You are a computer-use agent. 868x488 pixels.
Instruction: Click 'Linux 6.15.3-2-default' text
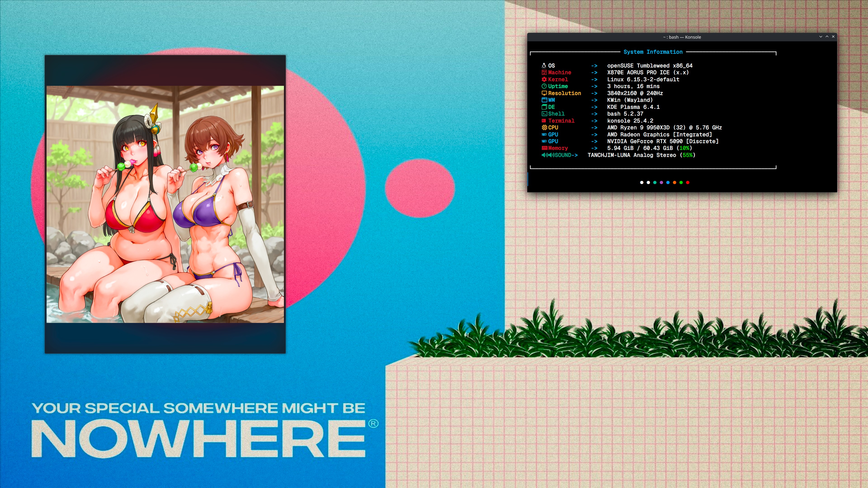coord(643,79)
